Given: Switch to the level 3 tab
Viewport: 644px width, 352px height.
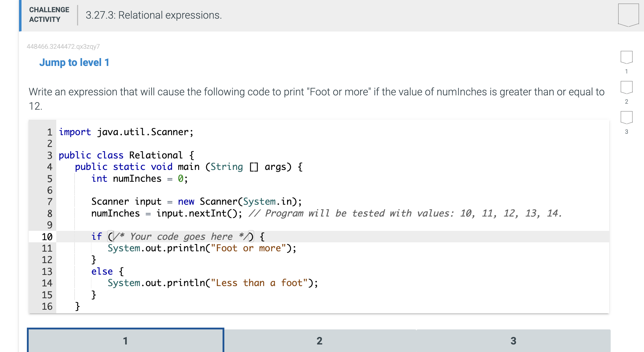Looking at the screenshot, I should click(x=513, y=341).
